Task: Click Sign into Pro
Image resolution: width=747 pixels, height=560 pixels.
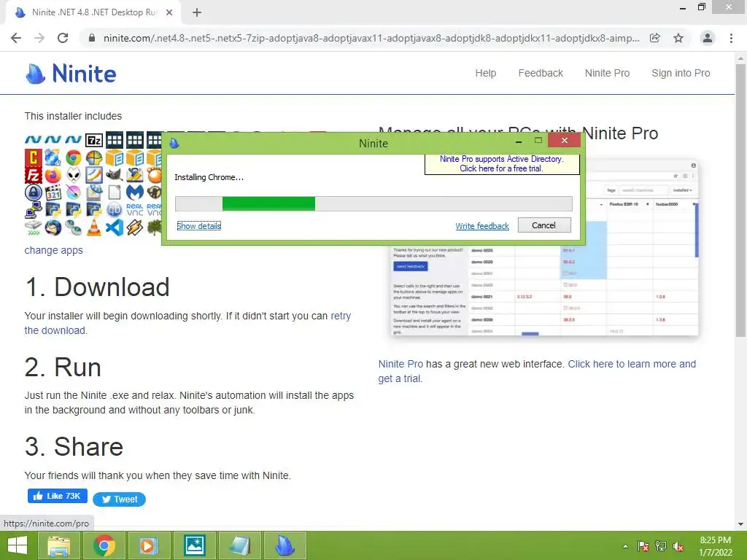Action: (x=681, y=74)
